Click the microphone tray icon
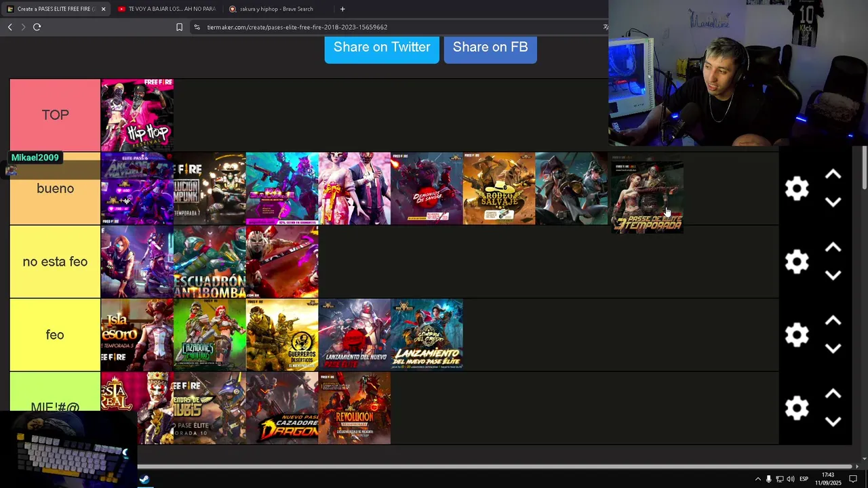 [768, 479]
